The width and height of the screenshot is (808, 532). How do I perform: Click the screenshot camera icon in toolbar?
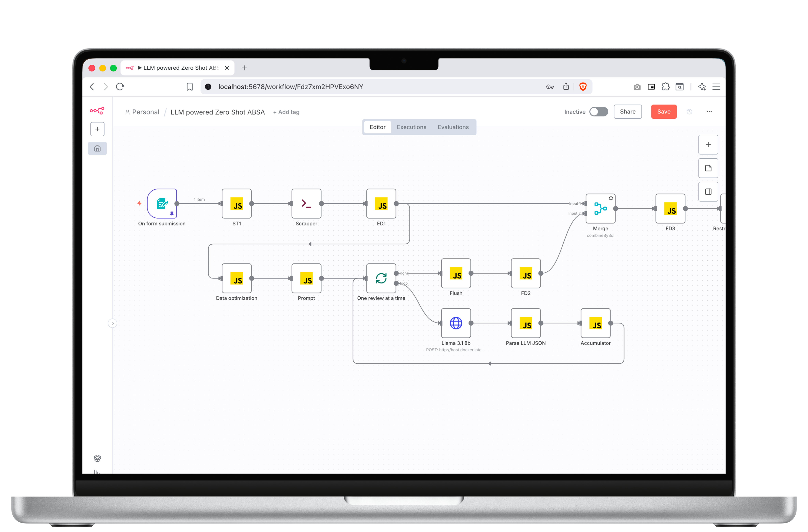pos(637,87)
